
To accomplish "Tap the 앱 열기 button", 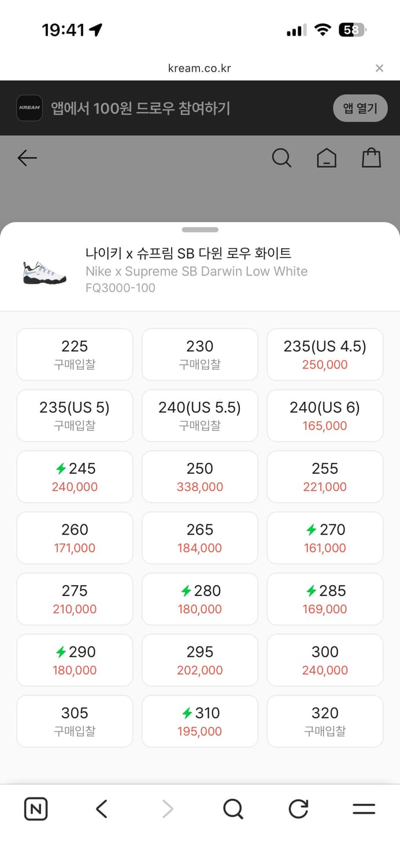I will 360,108.
